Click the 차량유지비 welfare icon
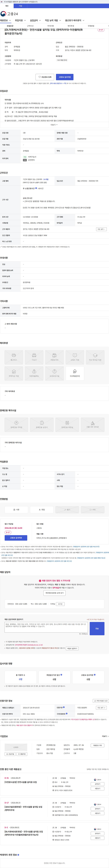This screenshot has height=868, width=109. pyautogui.click(x=54, y=357)
